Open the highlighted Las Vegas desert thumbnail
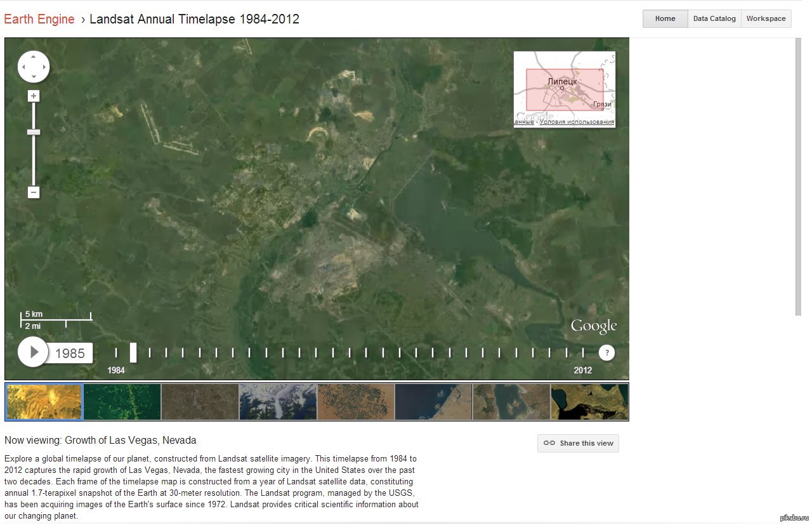The width and height of the screenshot is (812, 525). tap(44, 402)
